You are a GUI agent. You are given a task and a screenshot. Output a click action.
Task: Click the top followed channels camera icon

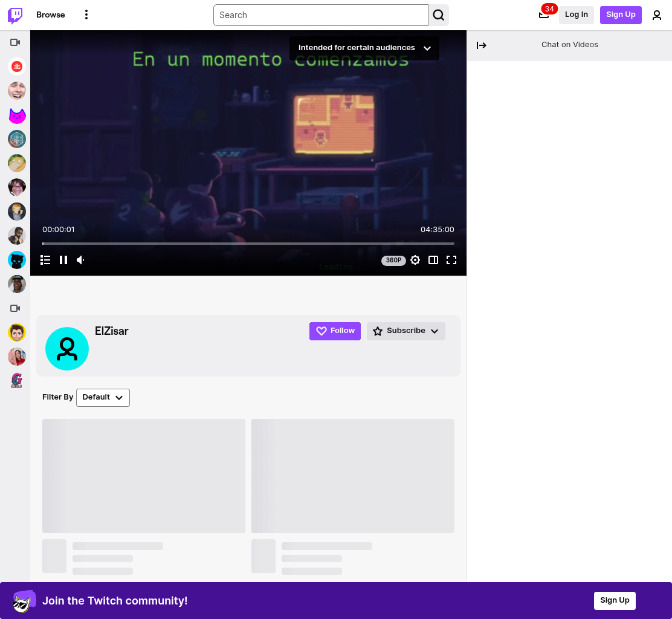16,42
